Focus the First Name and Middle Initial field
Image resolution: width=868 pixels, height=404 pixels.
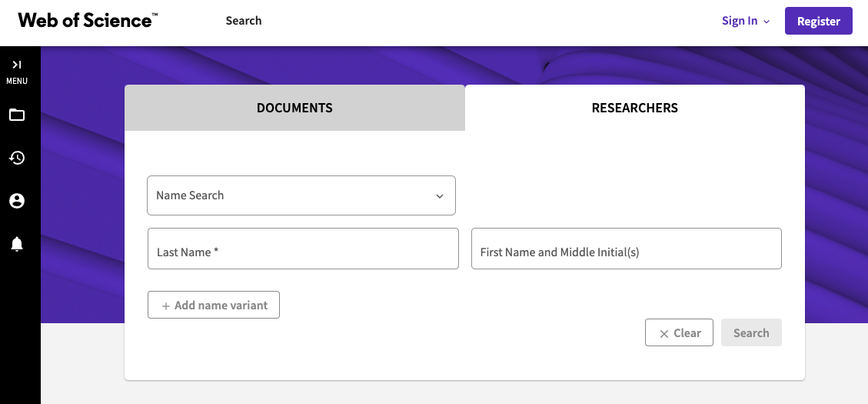click(x=627, y=249)
